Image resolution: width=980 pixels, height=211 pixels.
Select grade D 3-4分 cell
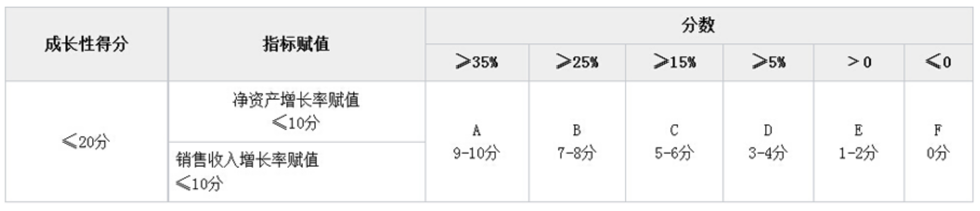coord(768,142)
